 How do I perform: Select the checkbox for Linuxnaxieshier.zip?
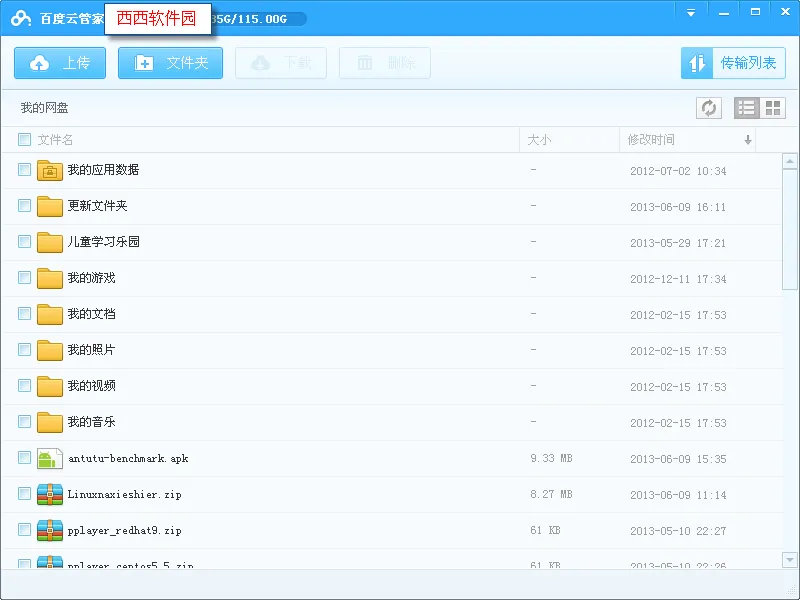(23, 494)
